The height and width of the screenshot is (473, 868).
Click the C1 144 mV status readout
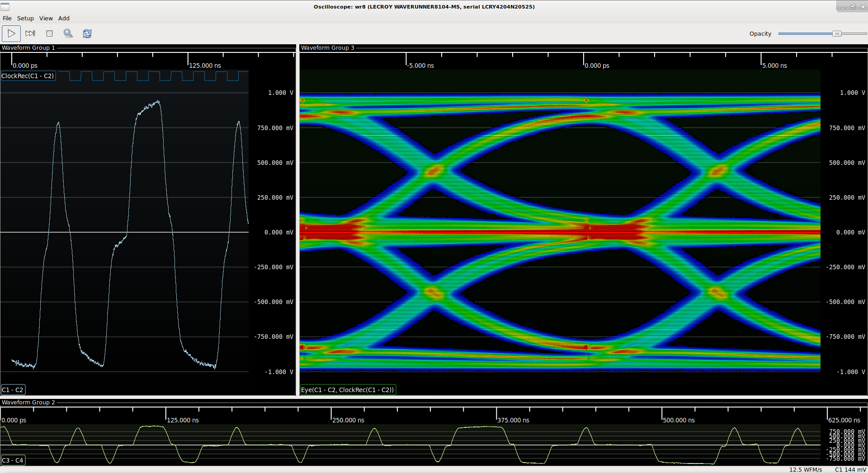coord(850,469)
